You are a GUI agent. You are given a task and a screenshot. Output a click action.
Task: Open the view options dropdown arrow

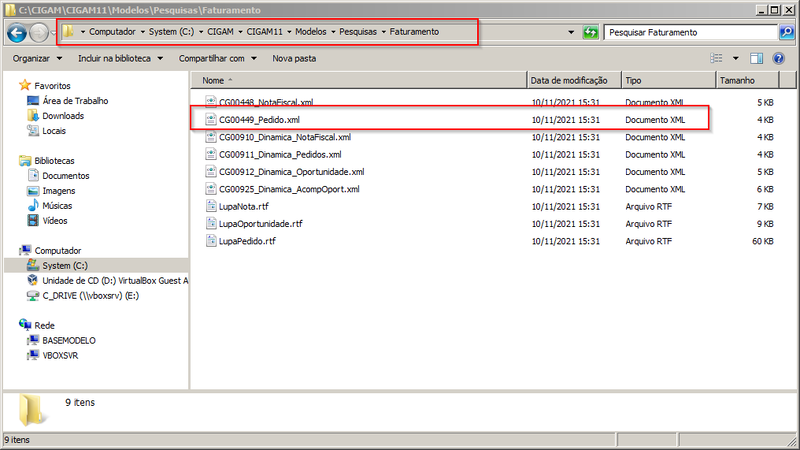tap(735, 58)
